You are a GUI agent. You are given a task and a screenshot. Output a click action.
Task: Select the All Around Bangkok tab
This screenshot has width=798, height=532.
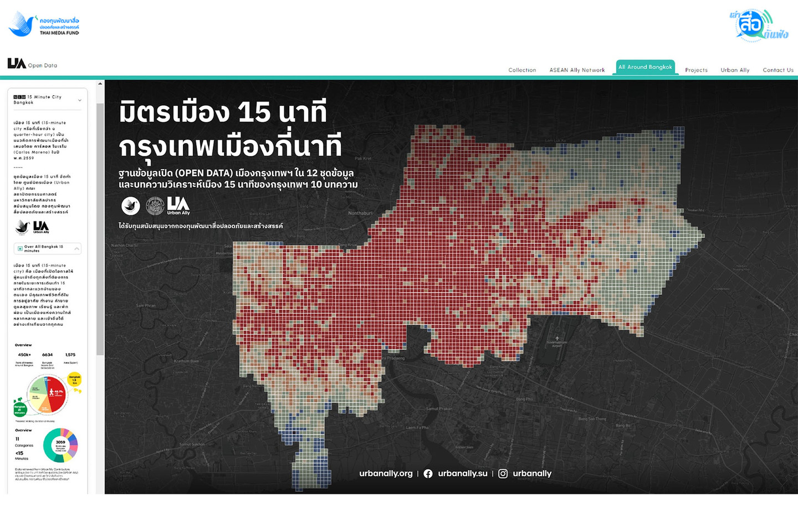(645, 67)
